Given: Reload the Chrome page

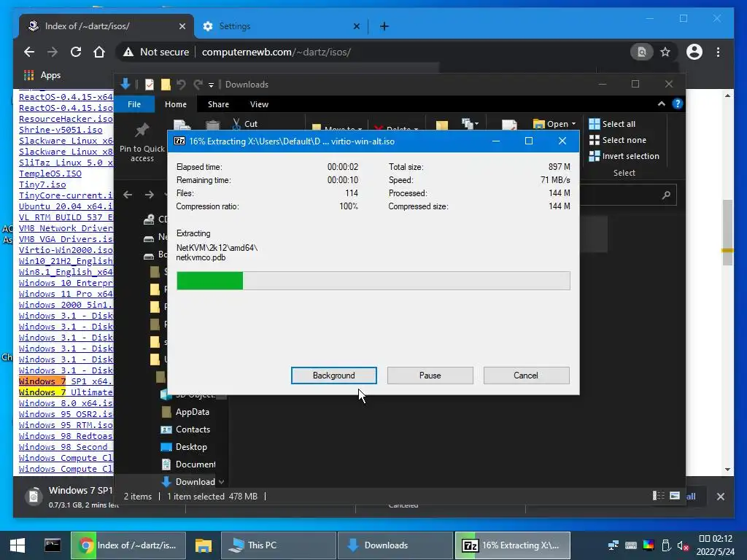Looking at the screenshot, I should pos(76,52).
